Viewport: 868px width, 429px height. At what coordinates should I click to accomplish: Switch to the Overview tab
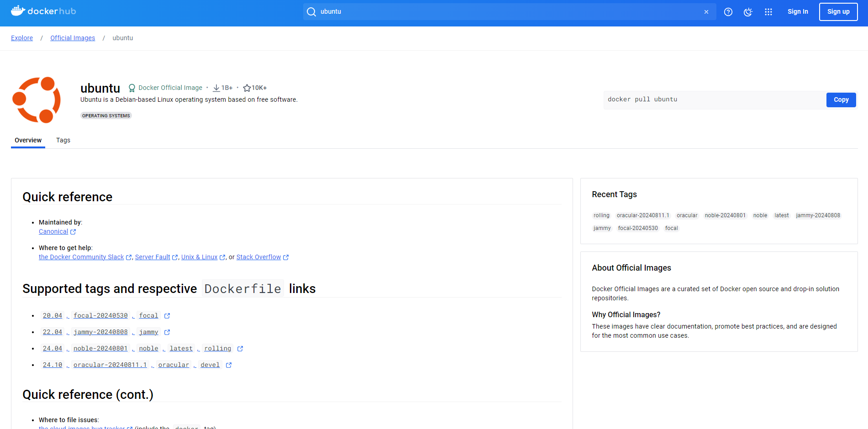(x=28, y=141)
